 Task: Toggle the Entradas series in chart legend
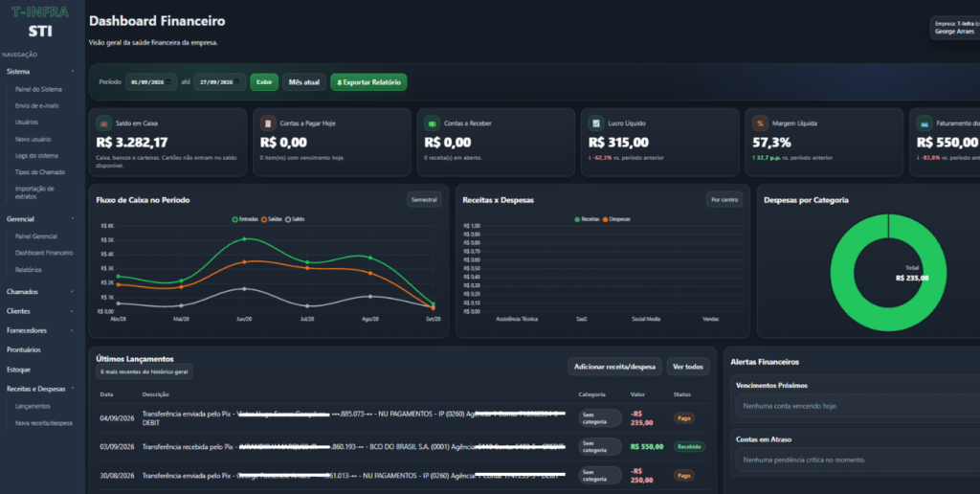(x=245, y=219)
